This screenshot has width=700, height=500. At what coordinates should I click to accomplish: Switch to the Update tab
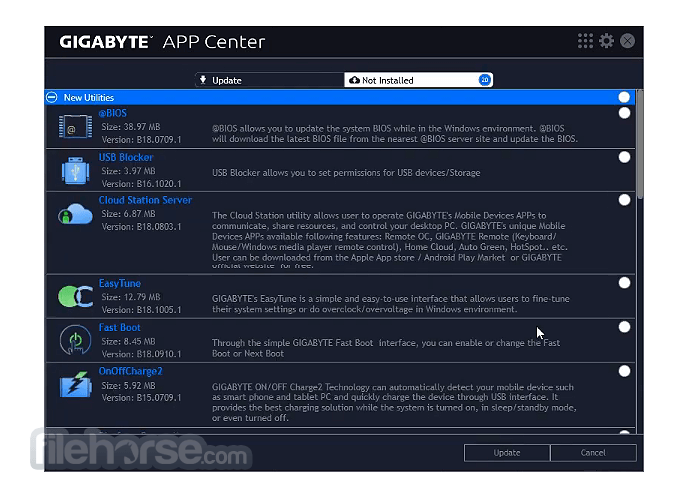270,80
